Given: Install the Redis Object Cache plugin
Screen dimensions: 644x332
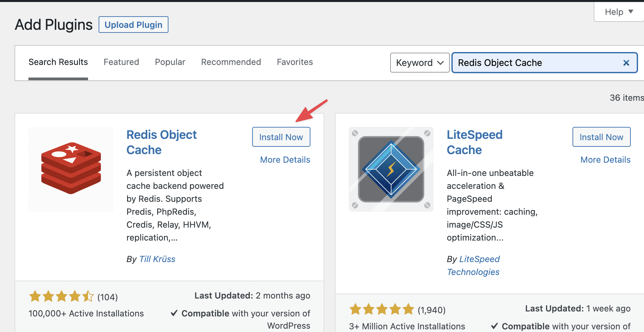Looking at the screenshot, I should pos(281,137).
